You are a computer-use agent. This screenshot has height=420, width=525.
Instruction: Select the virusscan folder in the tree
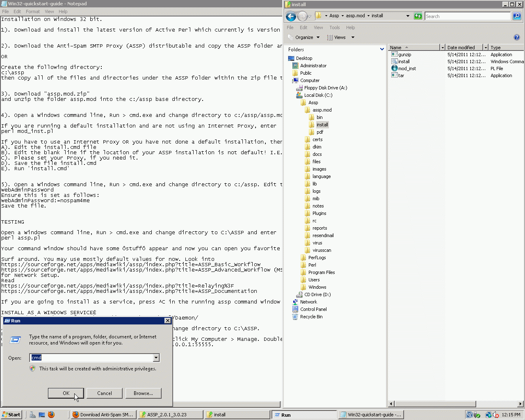click(322, 250)
